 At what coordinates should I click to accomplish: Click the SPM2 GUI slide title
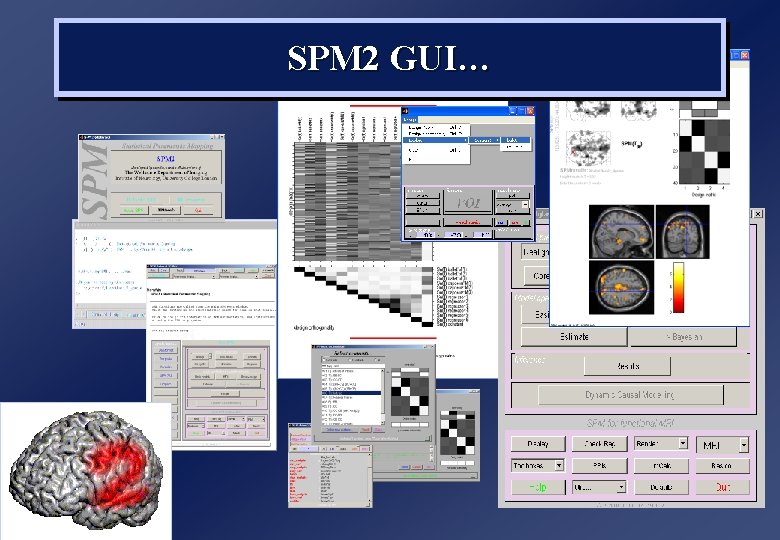389,58
